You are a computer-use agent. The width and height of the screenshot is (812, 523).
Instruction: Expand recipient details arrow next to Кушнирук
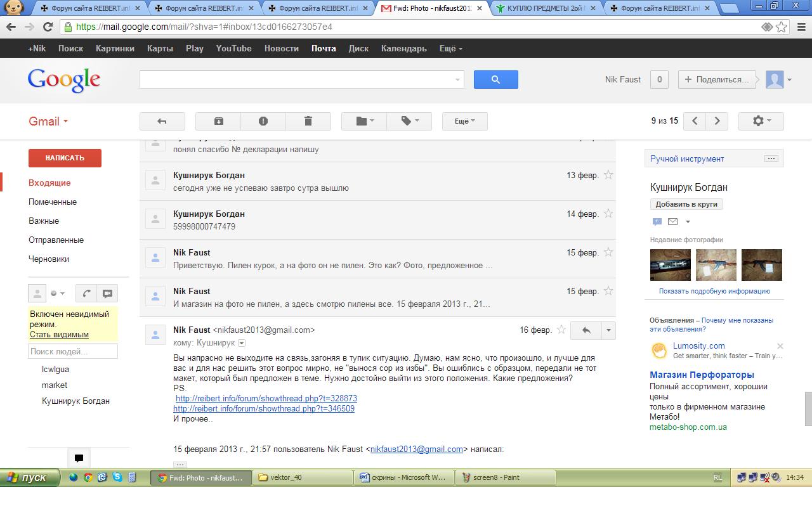[242, 343]
